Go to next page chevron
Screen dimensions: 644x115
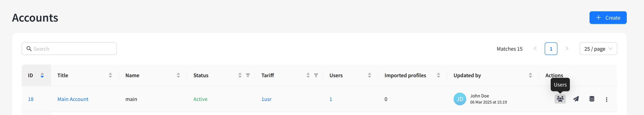point(567,49)
